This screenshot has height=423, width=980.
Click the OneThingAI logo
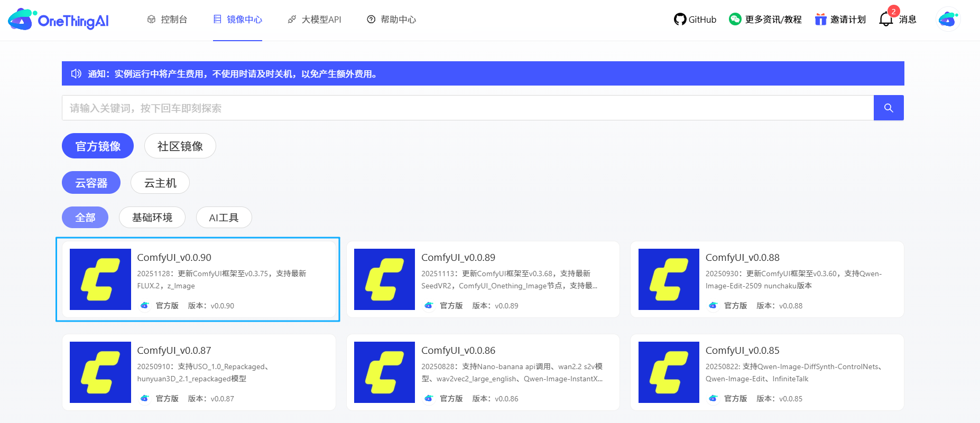58,20
